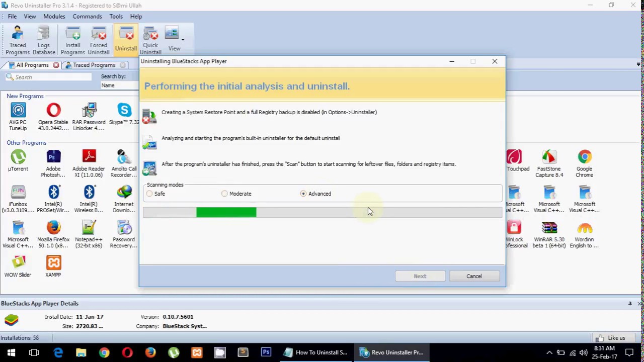The height and width of the screenshot is (362, 644).
Task: Open the Modules menu
Action: coord(54,17)
